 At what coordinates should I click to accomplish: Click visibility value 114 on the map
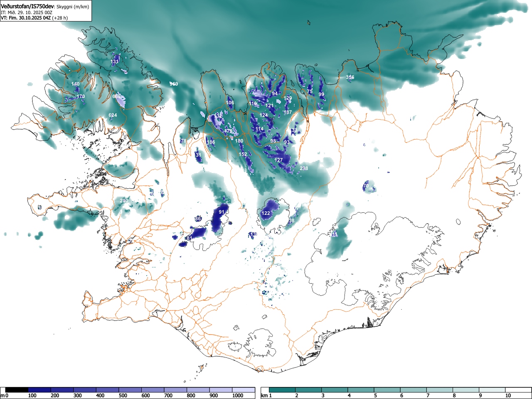click(x=260, y=129)
